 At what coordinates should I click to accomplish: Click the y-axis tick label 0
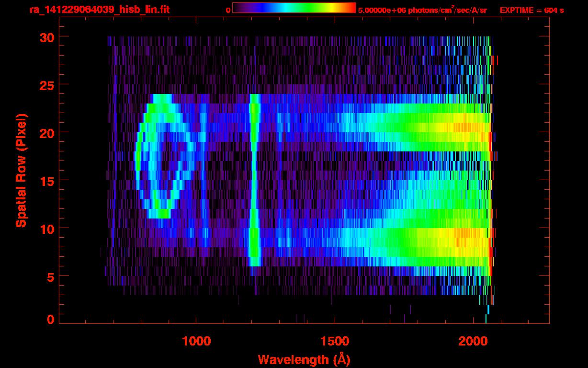click(50, 319)
